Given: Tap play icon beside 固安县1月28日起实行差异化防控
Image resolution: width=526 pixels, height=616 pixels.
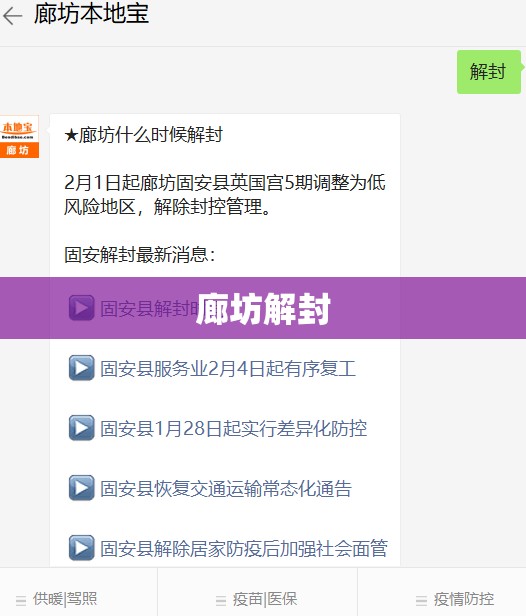Looking at the screenshot, I should click(81, 427).
